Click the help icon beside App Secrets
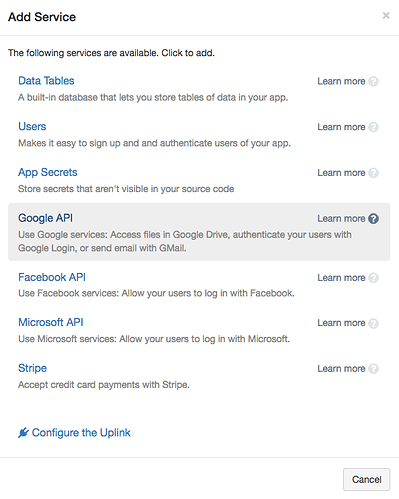399x499 pixels. coord(374,173)
